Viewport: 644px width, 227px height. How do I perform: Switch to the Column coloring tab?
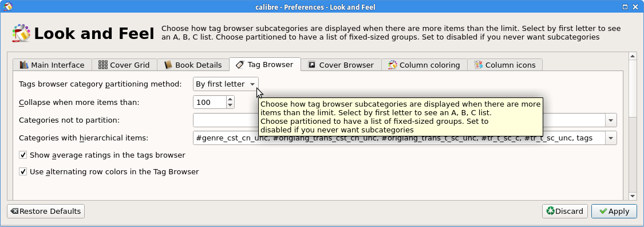tap(424, 65)
